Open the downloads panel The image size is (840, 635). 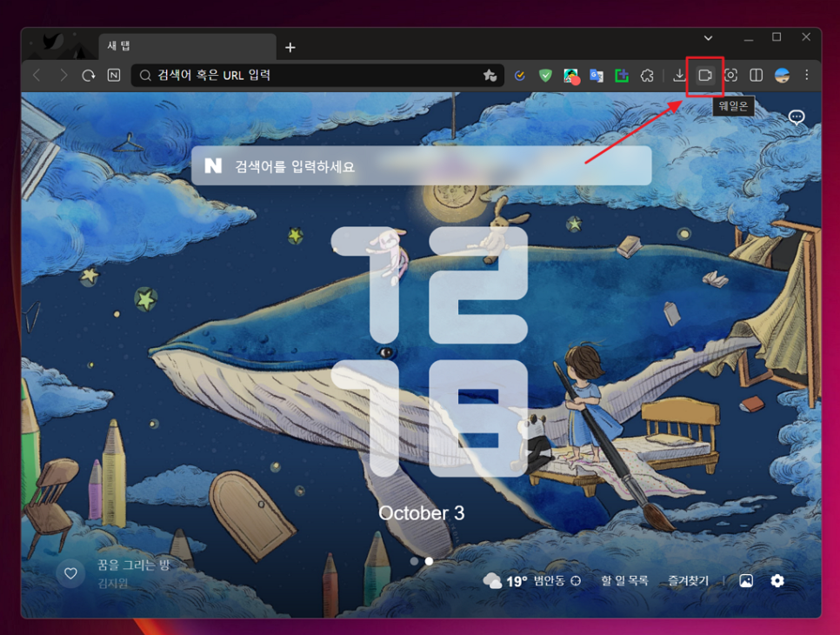click(679, 76)
